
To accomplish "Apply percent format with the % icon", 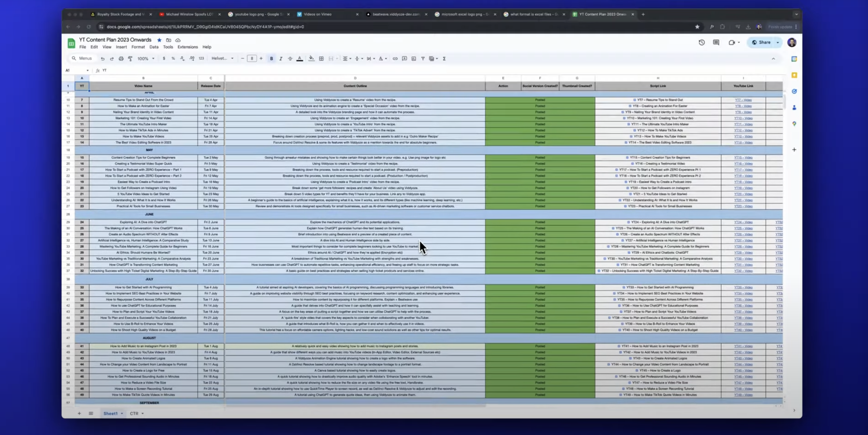I will tap(173, 59).
